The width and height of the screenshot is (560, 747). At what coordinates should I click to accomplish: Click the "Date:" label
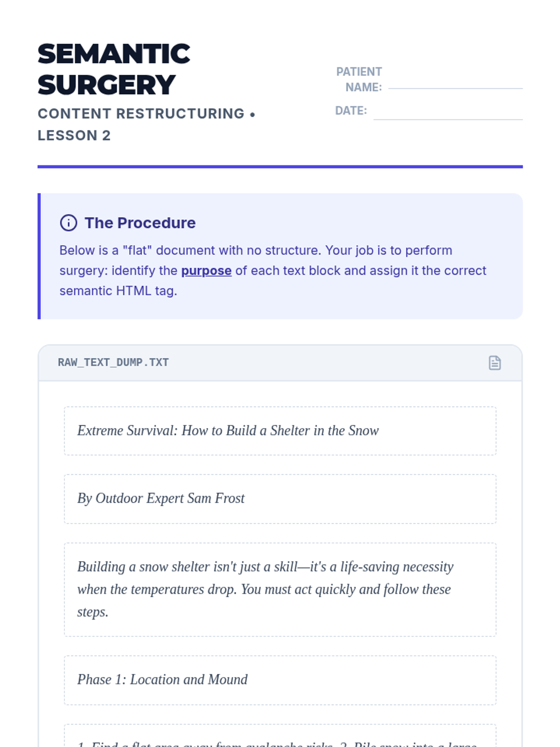point(351,111)
